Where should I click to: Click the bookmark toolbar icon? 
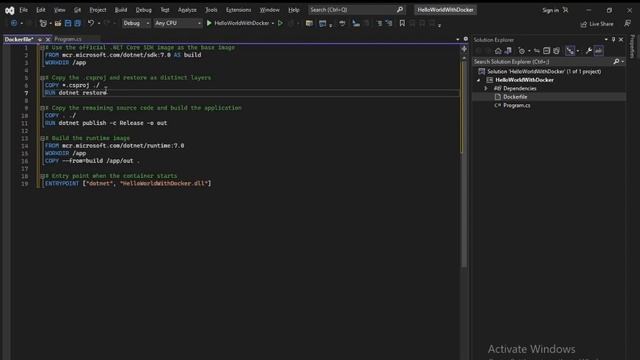[x=402, y=23]
